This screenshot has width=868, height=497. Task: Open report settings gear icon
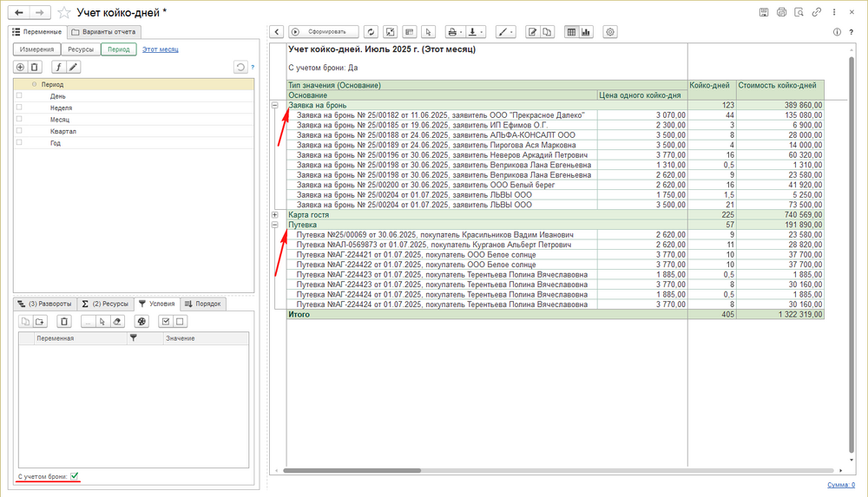point(610,32)
